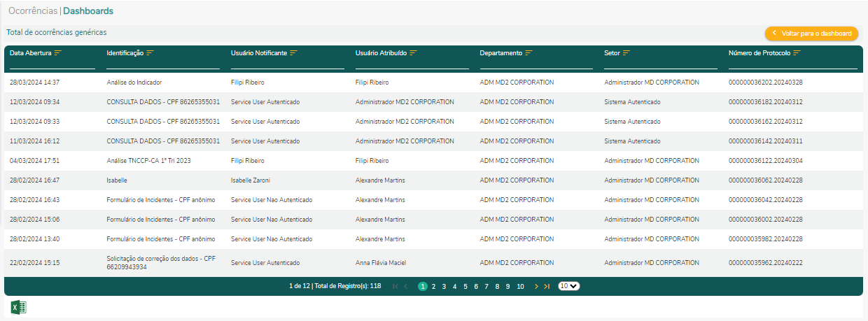This screenshot has height=321, width=868.
Task: Sort by Número de Protocolo icon
Action: pos(797,53)
